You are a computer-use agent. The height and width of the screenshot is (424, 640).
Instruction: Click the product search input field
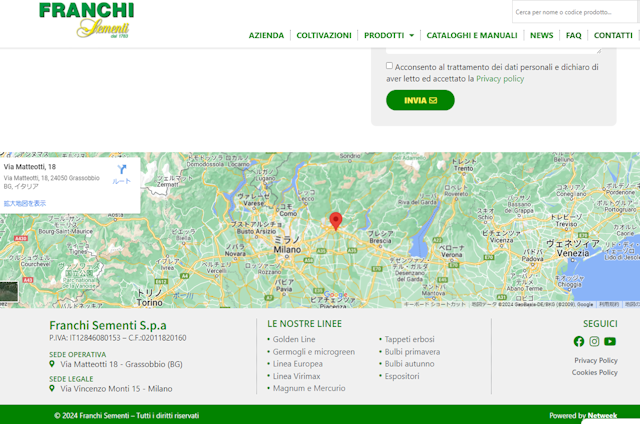click(x=575, y=12)
